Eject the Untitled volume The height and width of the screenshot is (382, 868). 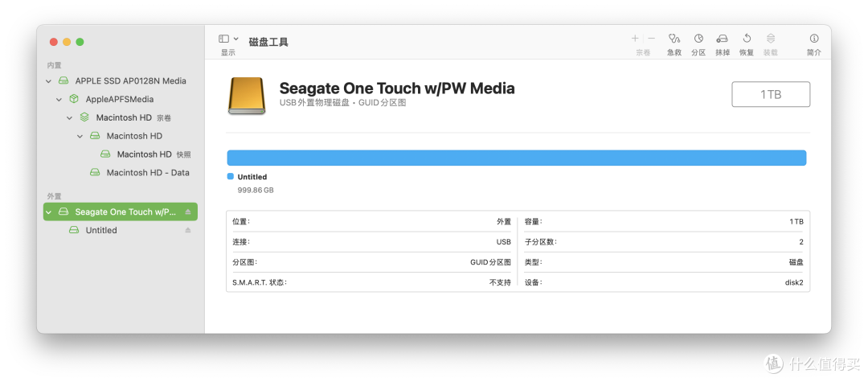click(187, 230)
